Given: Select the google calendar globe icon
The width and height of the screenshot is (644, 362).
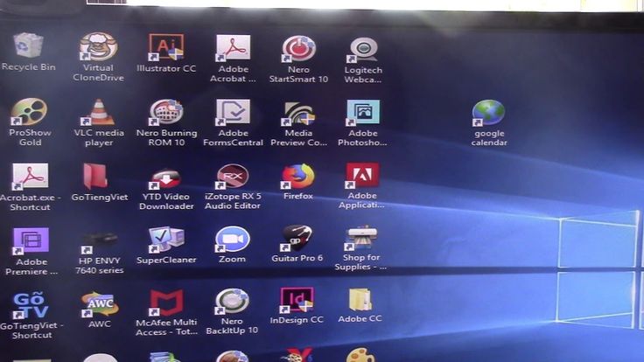Looking at the screenshot, I should click(488, 113).
